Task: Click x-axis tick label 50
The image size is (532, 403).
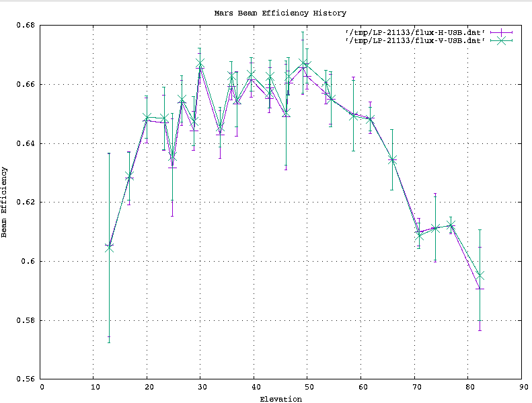Action: click(x=309, y=388)
